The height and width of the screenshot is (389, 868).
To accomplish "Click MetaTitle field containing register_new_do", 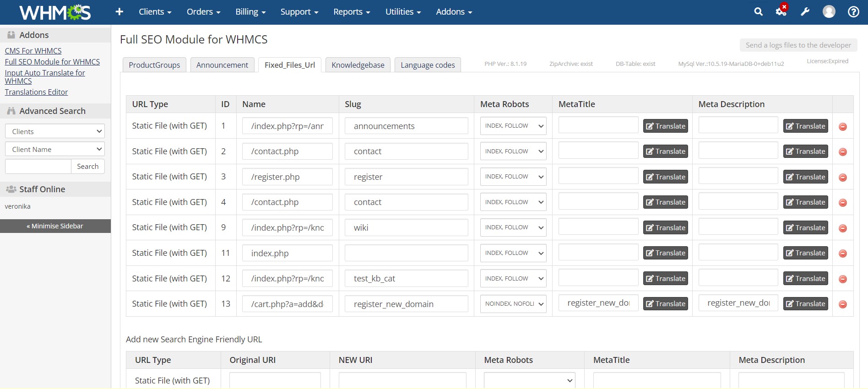I will (x=598, y=303).
